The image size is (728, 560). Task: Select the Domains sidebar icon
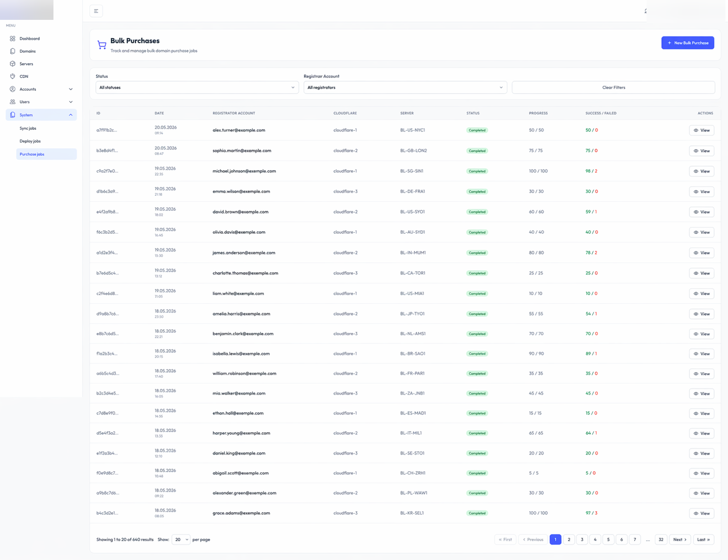pos(13,51)
